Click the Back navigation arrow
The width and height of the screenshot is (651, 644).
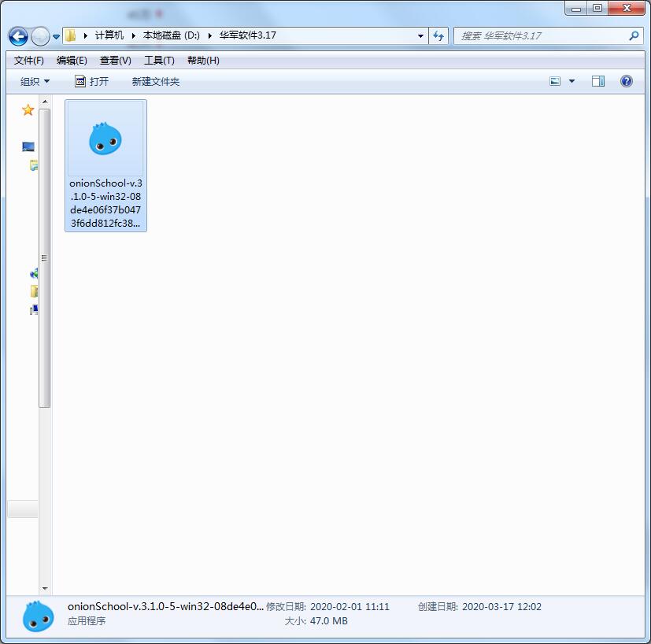coord(17,35)
